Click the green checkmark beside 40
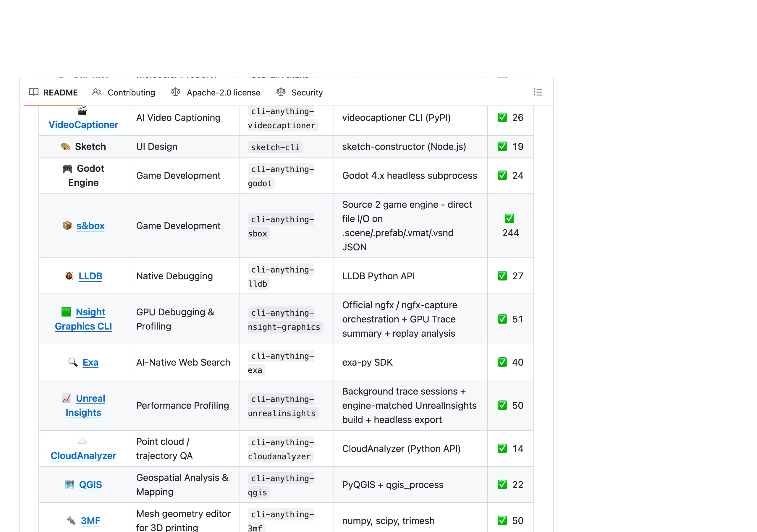Image resolution: width=757 pixels, height=532 pixels. click(502, 362)
